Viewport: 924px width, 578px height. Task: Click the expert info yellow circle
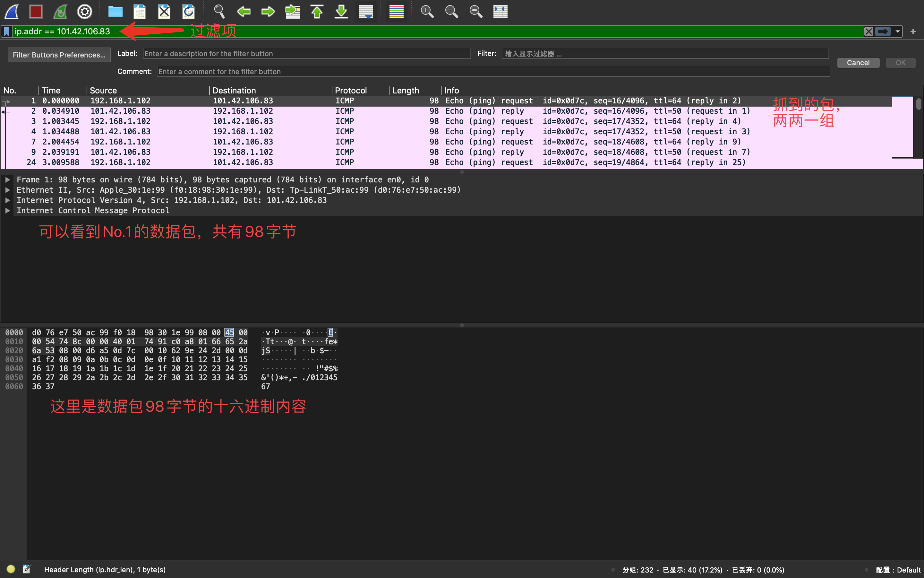(x=11, y=569)
